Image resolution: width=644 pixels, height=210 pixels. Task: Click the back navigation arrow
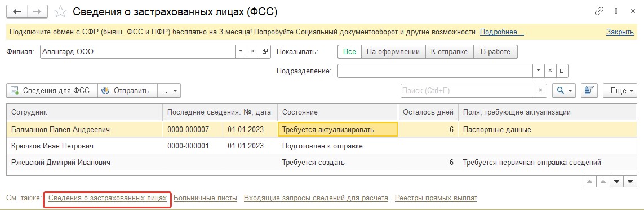(17, 11)
